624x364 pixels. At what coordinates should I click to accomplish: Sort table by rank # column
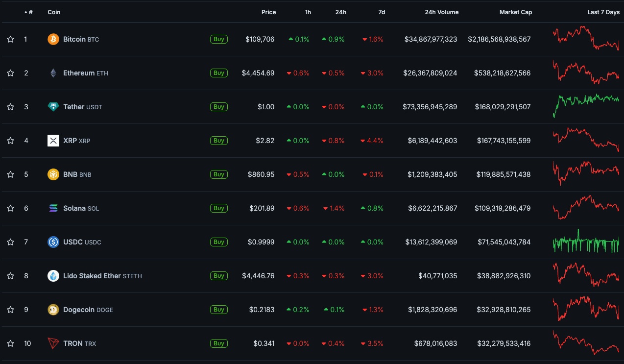point(28,12)
